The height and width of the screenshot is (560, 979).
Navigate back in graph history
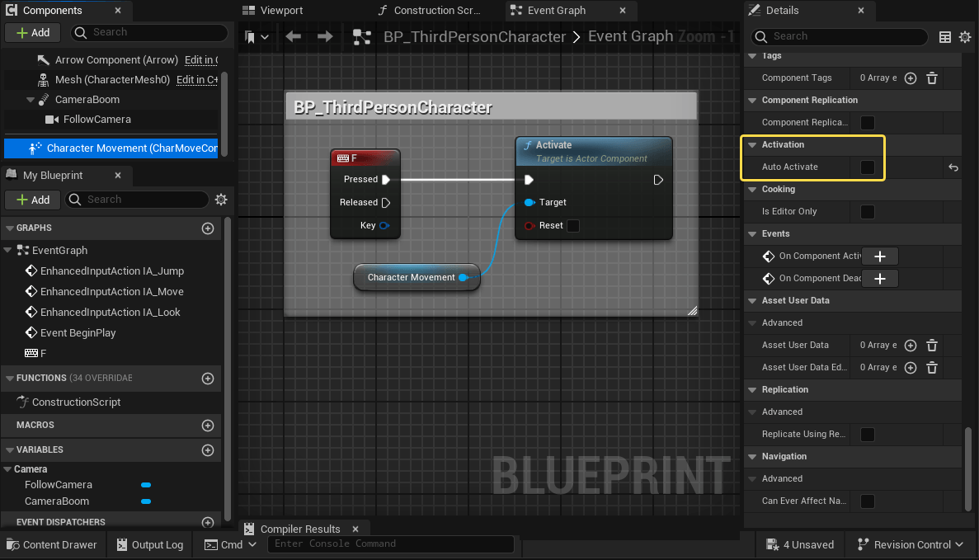coord(293,37)
